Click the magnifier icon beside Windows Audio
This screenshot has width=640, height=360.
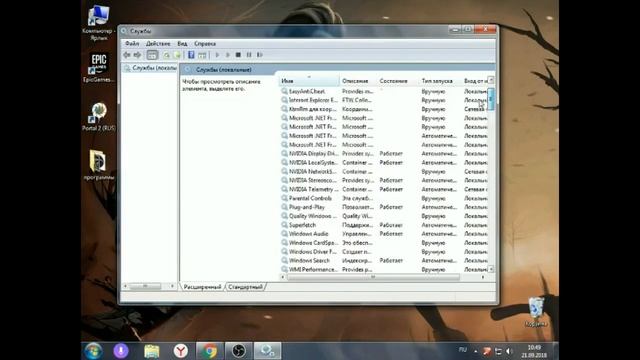click(x=284, y=234)
